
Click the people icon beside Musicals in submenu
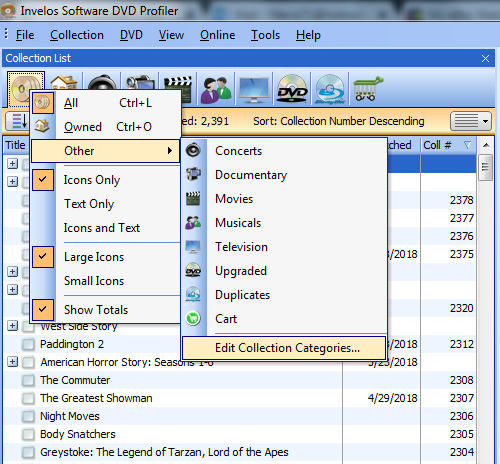[193, 222]
